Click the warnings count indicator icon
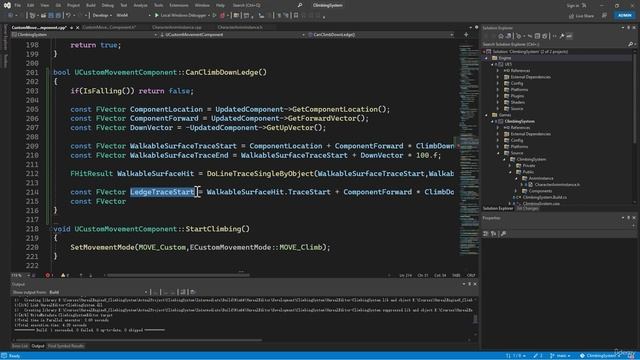640x360 pixels. click(x=64, y=276)
